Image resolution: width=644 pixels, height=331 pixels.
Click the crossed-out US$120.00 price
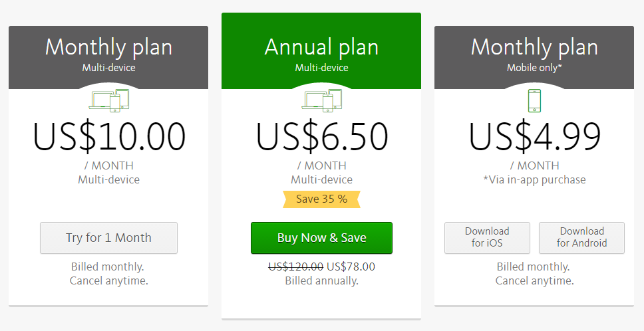tap(295, 267)
